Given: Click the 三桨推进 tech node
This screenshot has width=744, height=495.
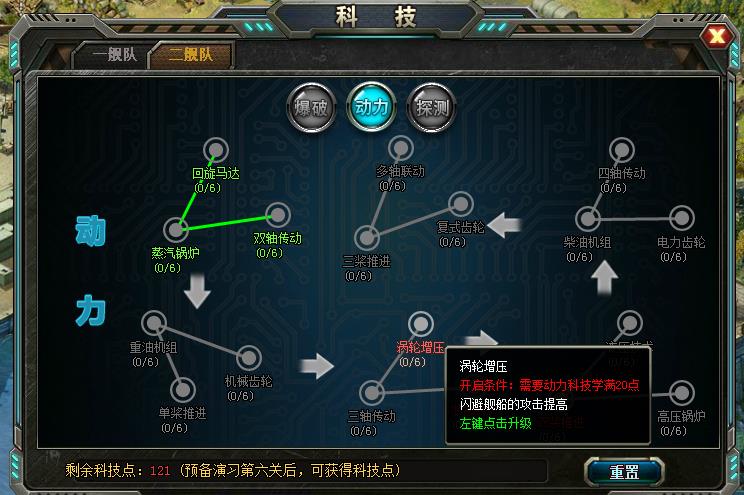Looking at the screenshot, I should click(x=367, y=237).
